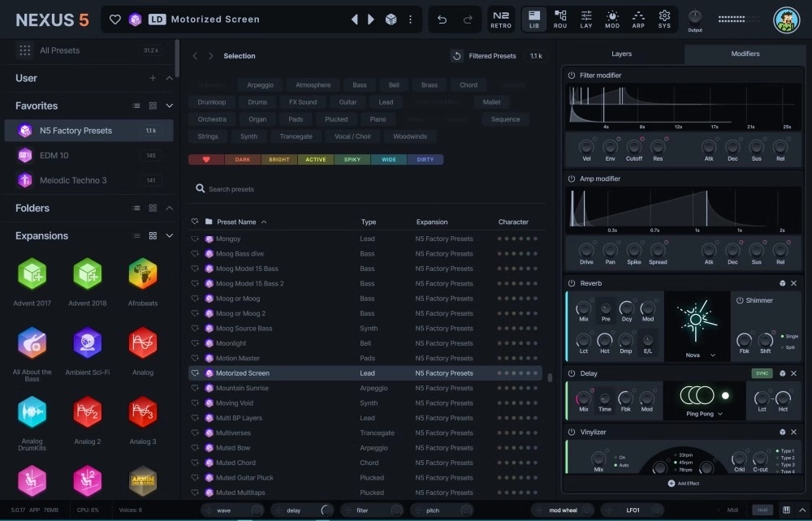The image size is (812, 521).
Task: Disable the Delay SYNC toggle
Action: click(762, 373)
